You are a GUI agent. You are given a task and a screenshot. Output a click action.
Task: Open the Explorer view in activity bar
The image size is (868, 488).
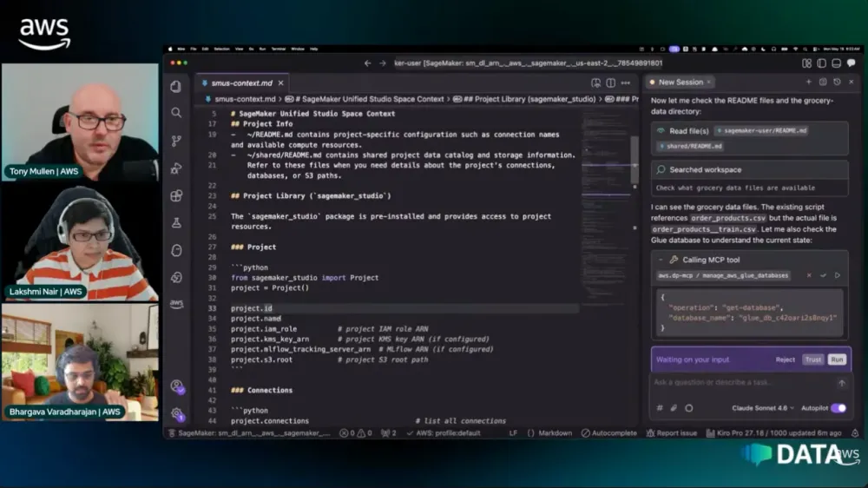[x=176, y=87]
